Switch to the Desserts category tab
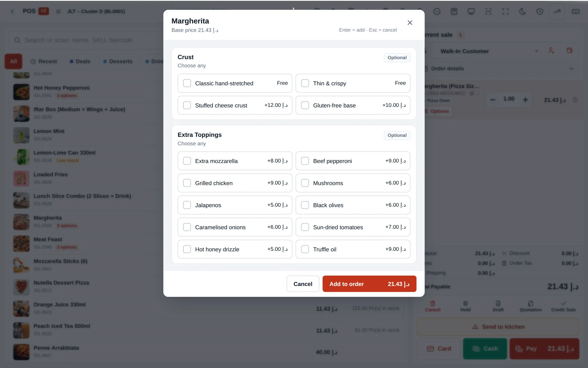The height and width of the screenshot is (368, 588). pos(118,61)
